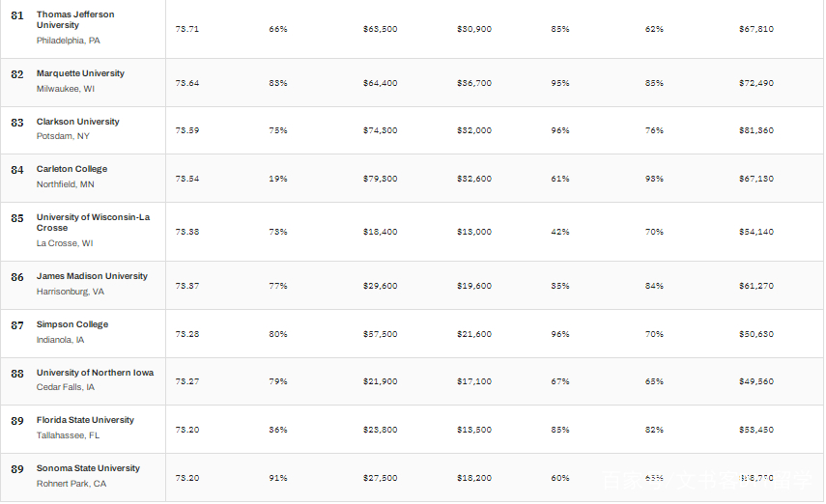
Task: Select James Madison University name
Action: click(92, 276)
